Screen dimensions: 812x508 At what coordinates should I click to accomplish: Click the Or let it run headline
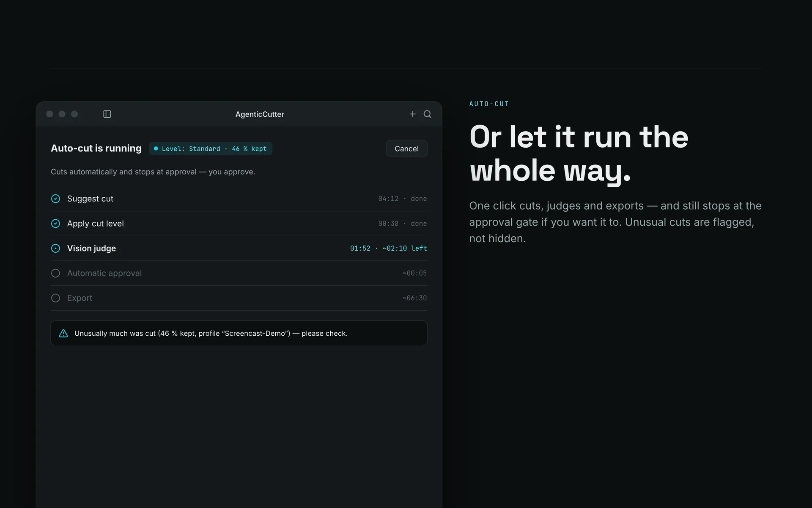point(579,154)
